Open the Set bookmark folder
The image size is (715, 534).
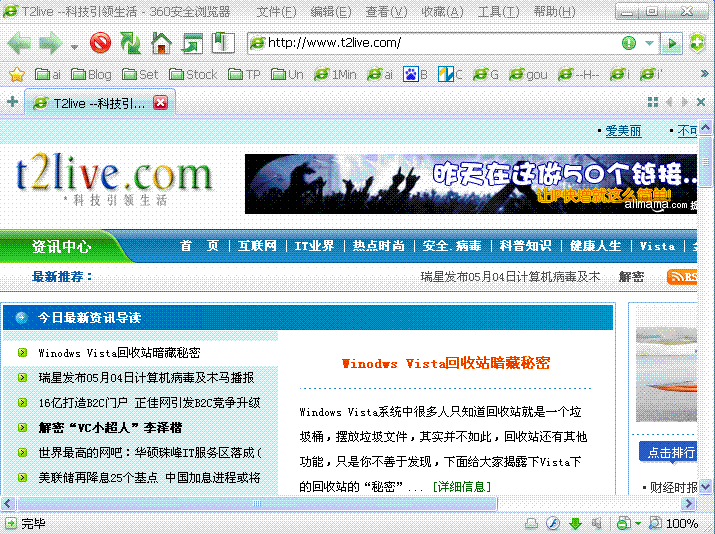click(140, 74)
